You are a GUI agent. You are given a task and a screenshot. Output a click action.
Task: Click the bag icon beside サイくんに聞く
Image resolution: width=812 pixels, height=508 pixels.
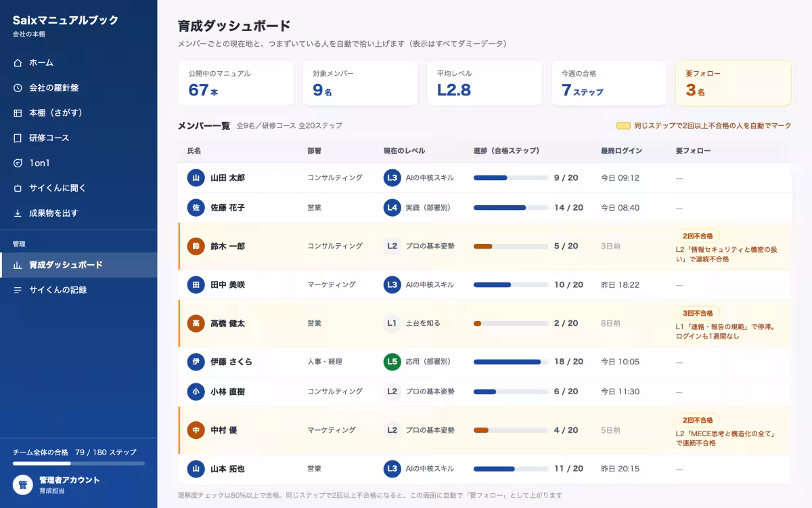coord(18,188)
